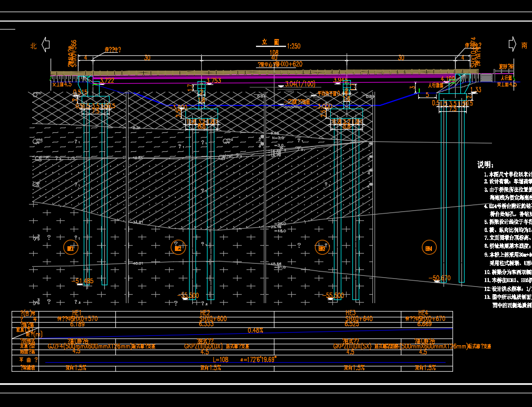
Task: Select 1.5% cross slope under HE2 column
Action: point(210,367)
